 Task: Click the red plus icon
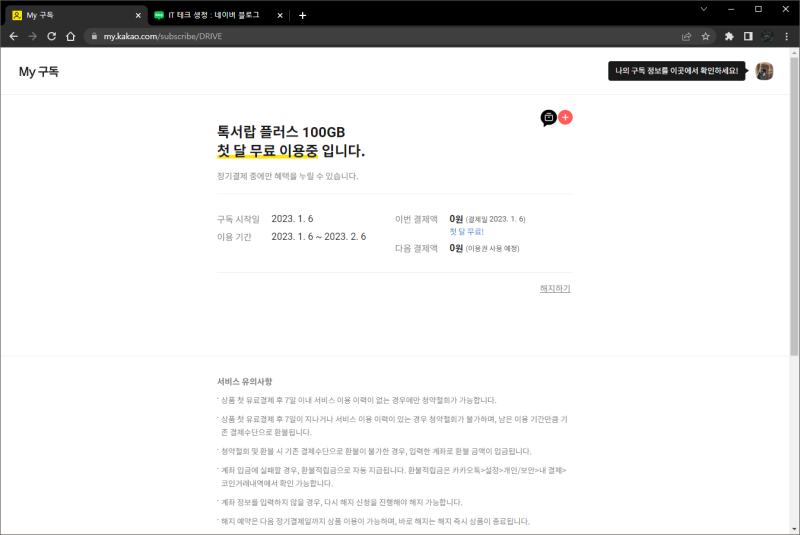tap(565, 117)
